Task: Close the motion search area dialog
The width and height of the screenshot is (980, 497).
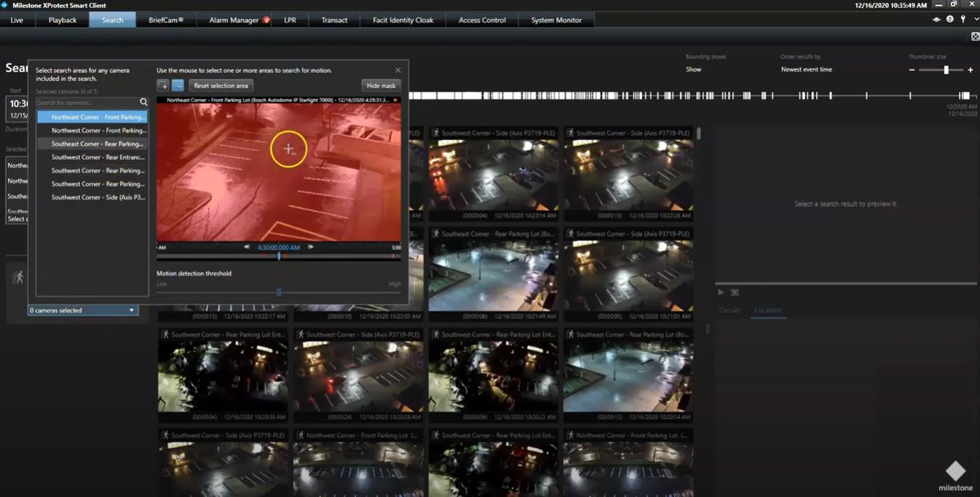Action: click(x=398, y=71)
